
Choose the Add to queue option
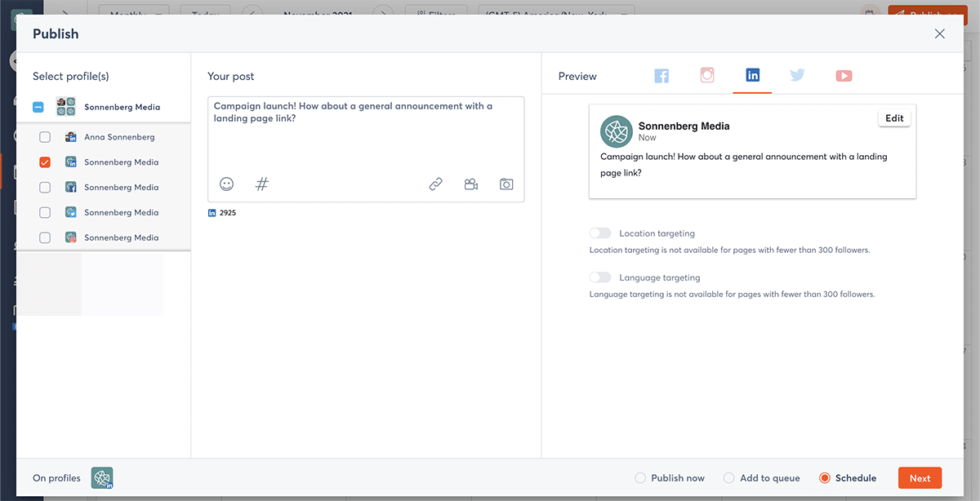[729, 478]
